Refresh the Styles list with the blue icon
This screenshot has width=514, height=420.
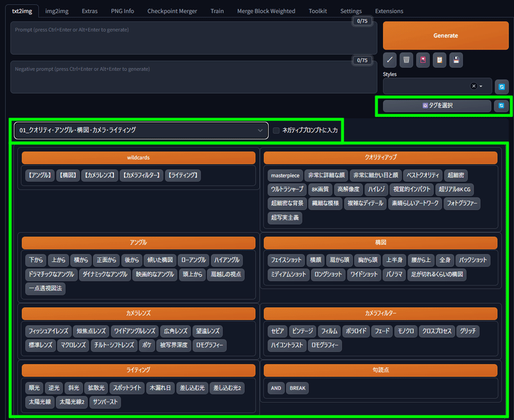tap(501, 86)
